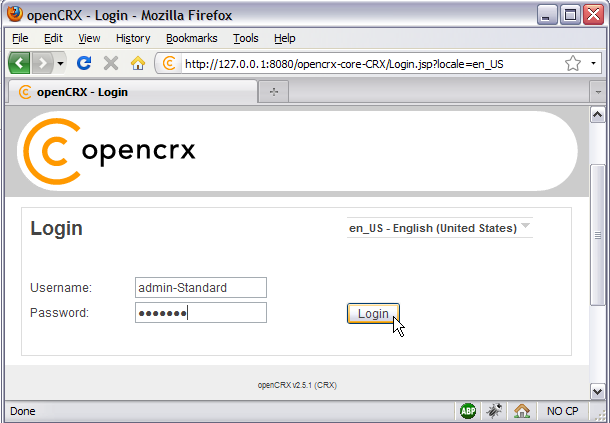Open the address bar history dropdown
The image size is (610, 423).
(593, 63)
